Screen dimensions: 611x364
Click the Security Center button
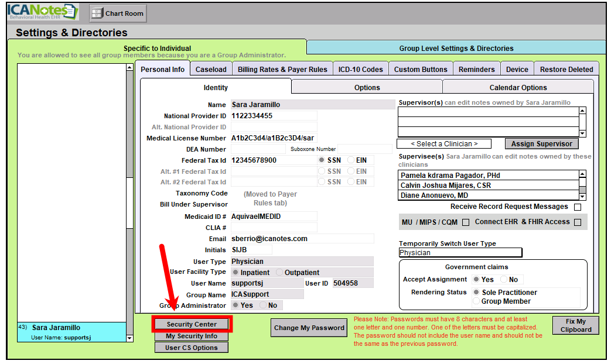click(x=192, y=324)
